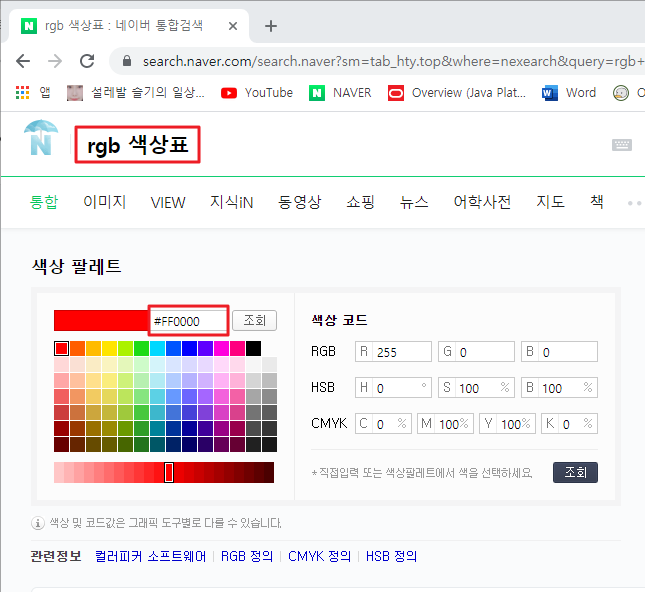Open the 컬러피커 소프트웨어 link
Screen dimensions: 645x592
(151, 556)
